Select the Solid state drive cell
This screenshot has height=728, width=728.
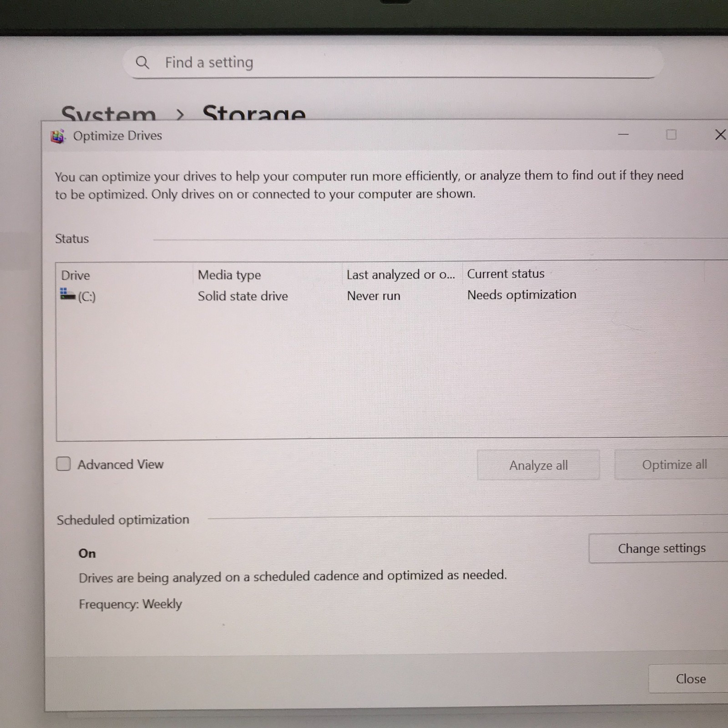point(243,296)
